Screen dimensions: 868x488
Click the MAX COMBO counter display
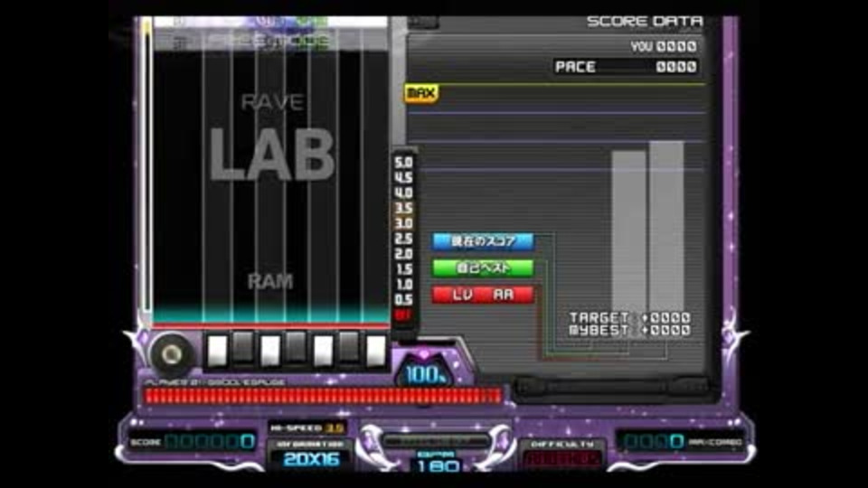pyautogui.click(x=680, y=442)
